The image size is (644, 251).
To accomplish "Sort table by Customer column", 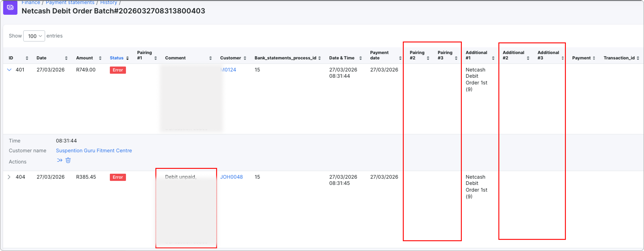I will pyautogui.click(x=234, y=58).
